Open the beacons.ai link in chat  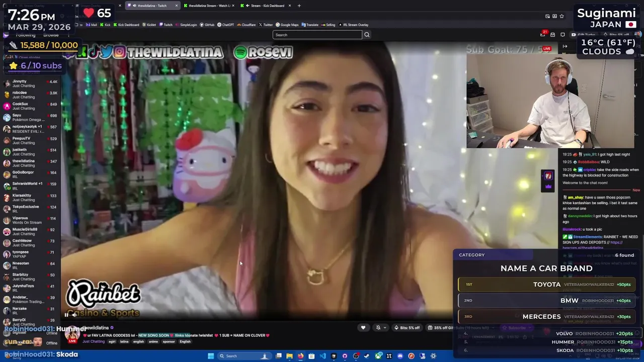(x=593, y=245)
